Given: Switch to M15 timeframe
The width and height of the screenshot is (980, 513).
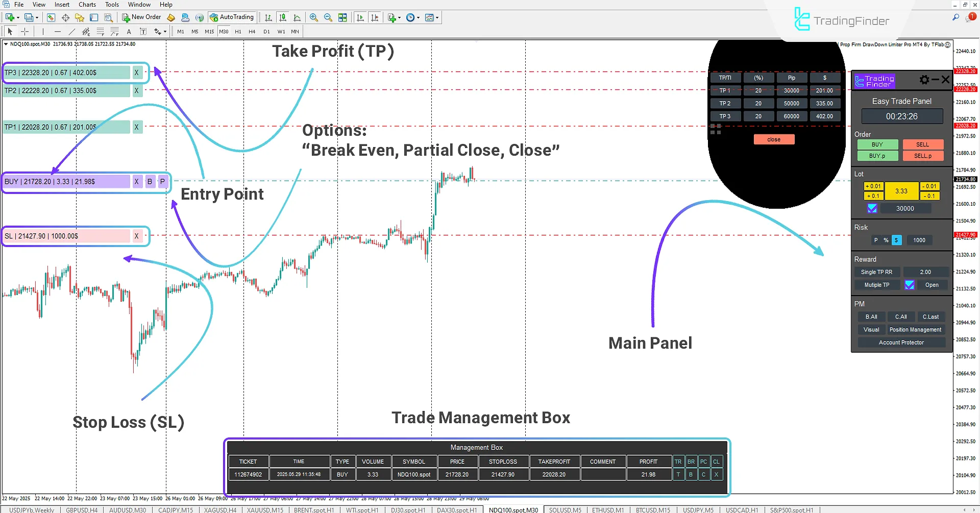Looking at the screenshot, I should [x=209, y=32].
